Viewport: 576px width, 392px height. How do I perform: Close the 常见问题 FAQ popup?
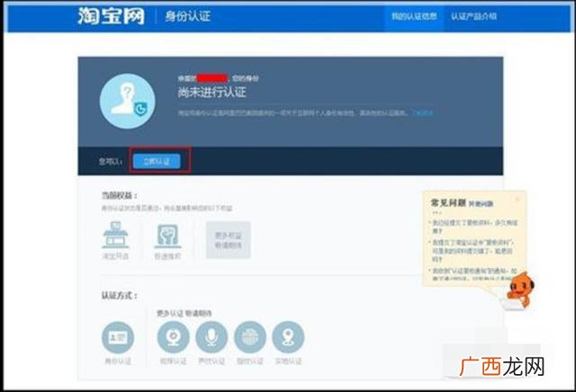(x=517, y=200)
